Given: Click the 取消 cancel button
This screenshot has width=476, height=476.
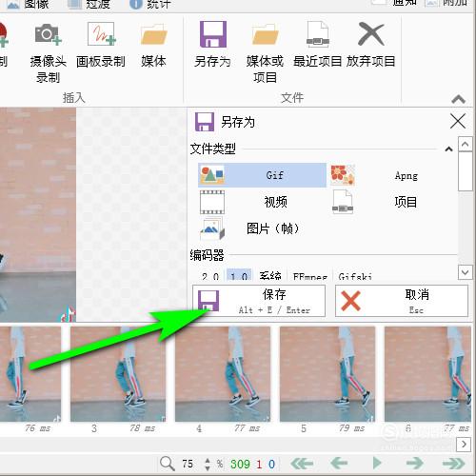Looking at the screenshot, I should coord(402,301).
